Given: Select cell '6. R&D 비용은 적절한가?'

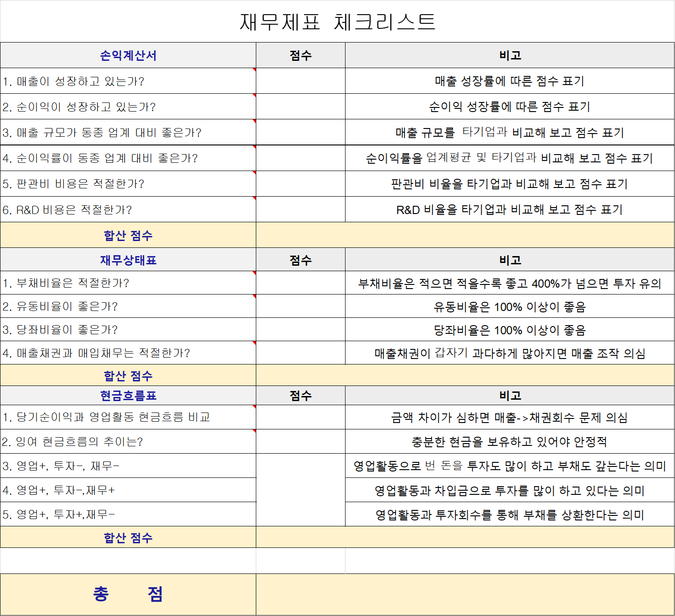Looking at the screenshot, I should [128, 209].
